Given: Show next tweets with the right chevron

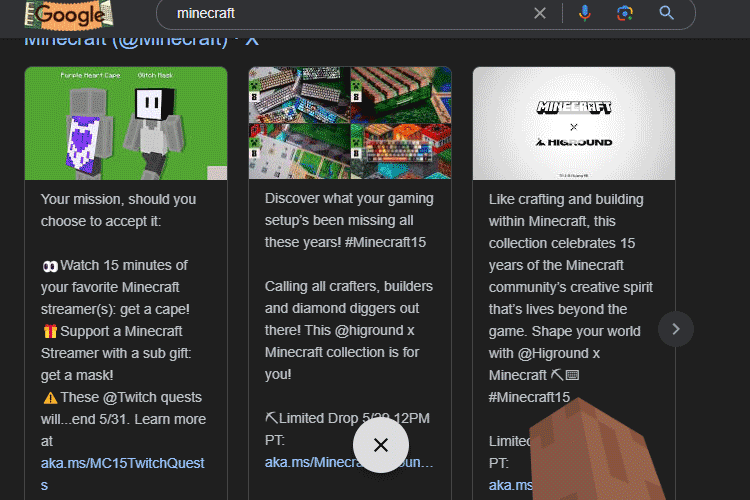Looking at the screenshot, I should 675,329.
